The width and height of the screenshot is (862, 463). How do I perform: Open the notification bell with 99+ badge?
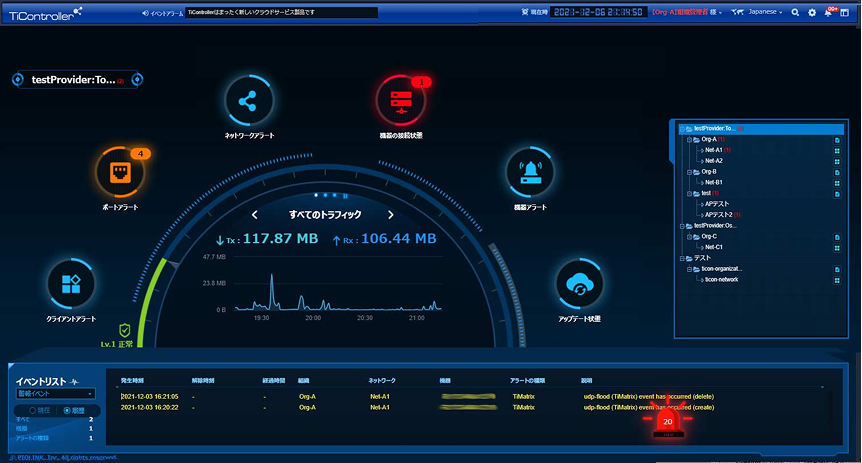[828, 13]
